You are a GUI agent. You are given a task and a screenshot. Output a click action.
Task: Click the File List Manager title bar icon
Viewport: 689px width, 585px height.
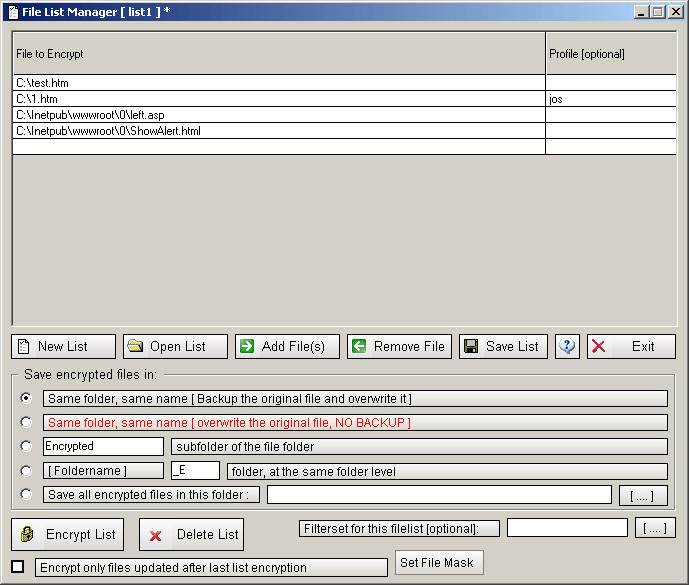(14, 12)
